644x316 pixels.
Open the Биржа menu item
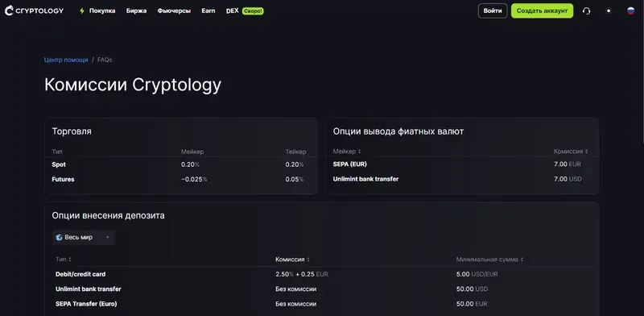pos(136,11)
